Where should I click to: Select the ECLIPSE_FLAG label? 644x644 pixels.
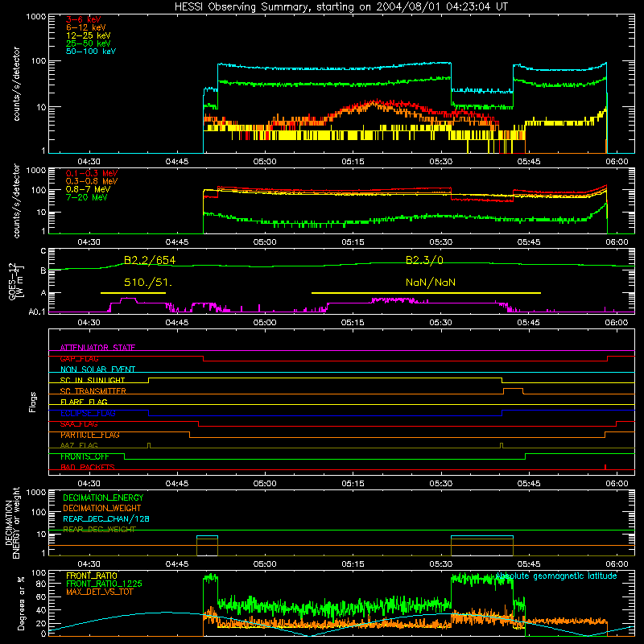click(x=88, y=413)
